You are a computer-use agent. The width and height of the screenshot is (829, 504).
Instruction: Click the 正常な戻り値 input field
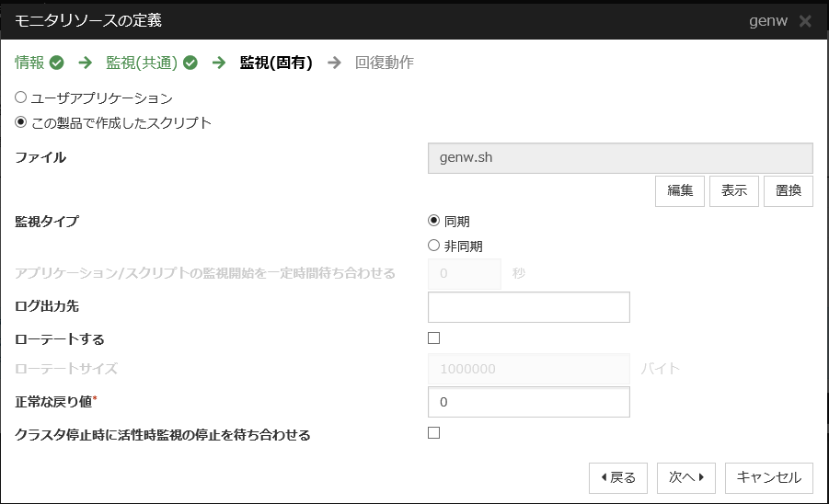529,402
